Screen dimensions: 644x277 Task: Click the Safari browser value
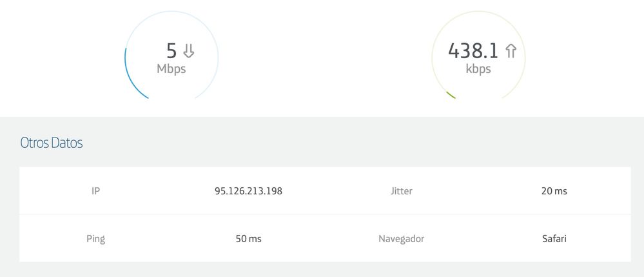click(554, 239)
